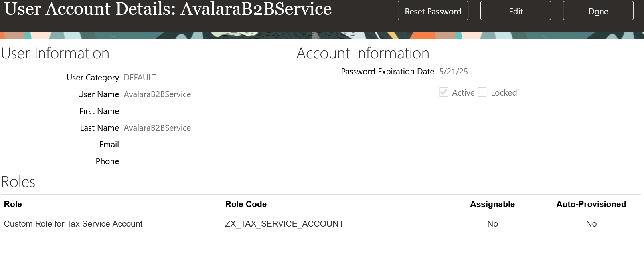Click the Last Name value field
Screen dimensions: 644x259
[157, 128]
